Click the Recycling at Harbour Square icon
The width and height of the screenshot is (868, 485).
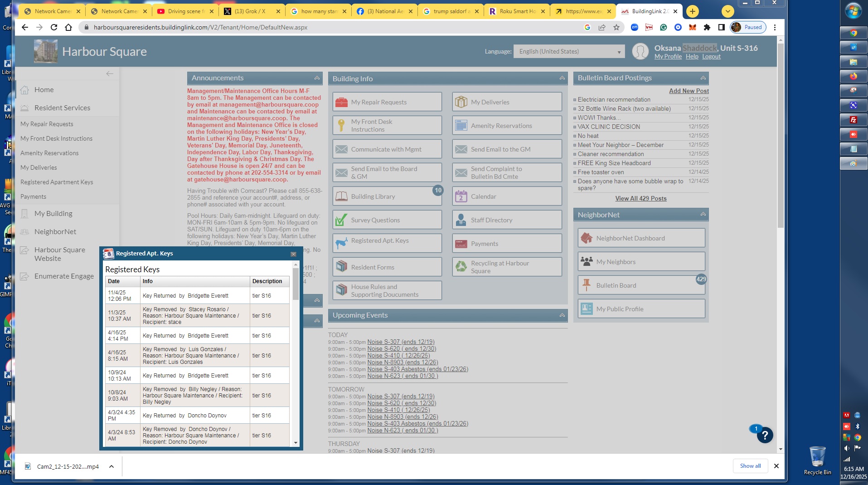[x=461, y=267]
